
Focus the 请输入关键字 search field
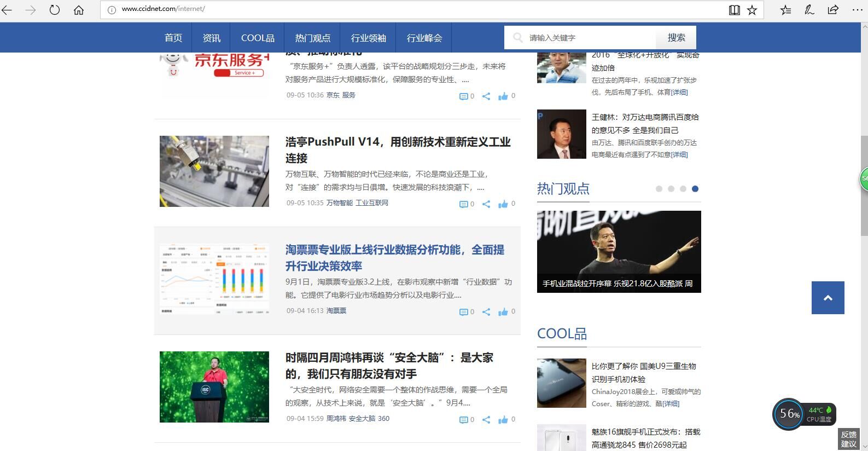tap(588, 38)
